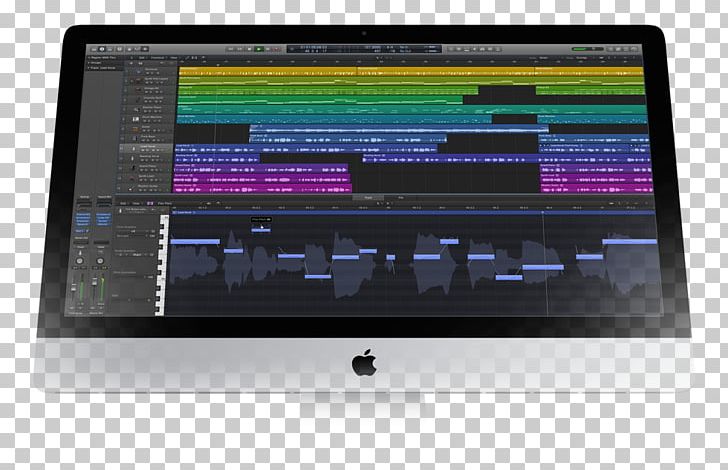Expand the Groups disclosure triangle in inspector

tap(89, 63)
